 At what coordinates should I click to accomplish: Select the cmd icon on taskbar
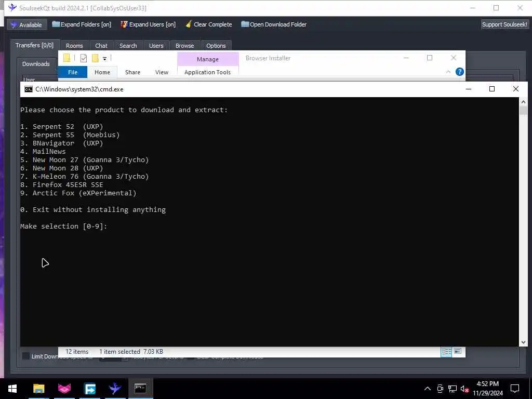(x=140, y=389)
